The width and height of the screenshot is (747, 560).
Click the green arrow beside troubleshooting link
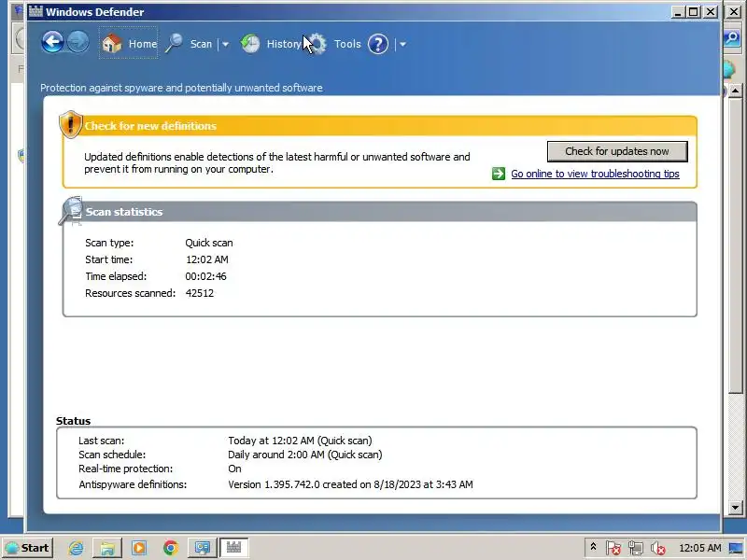[499, 174]
